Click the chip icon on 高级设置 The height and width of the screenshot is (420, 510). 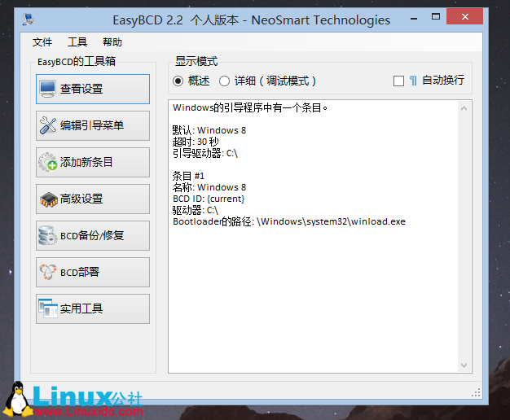pyautogui.click(x=48, y=199)
